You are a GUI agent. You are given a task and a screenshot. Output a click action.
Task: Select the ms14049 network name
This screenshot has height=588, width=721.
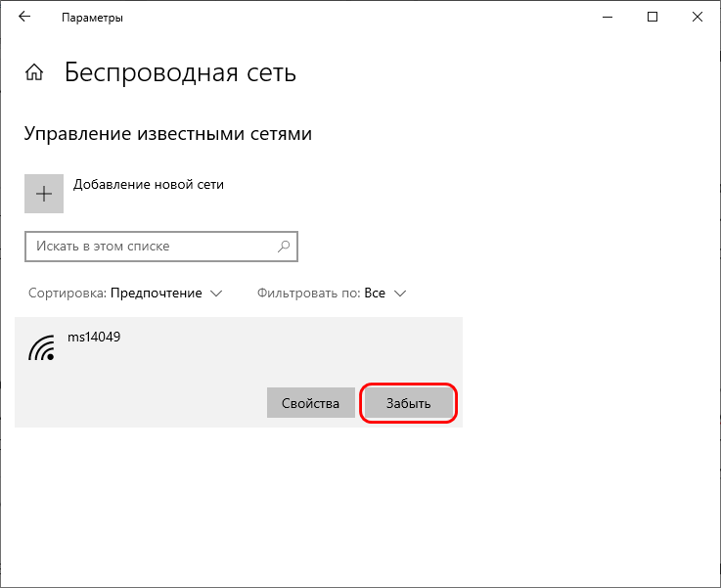(94, 337)
